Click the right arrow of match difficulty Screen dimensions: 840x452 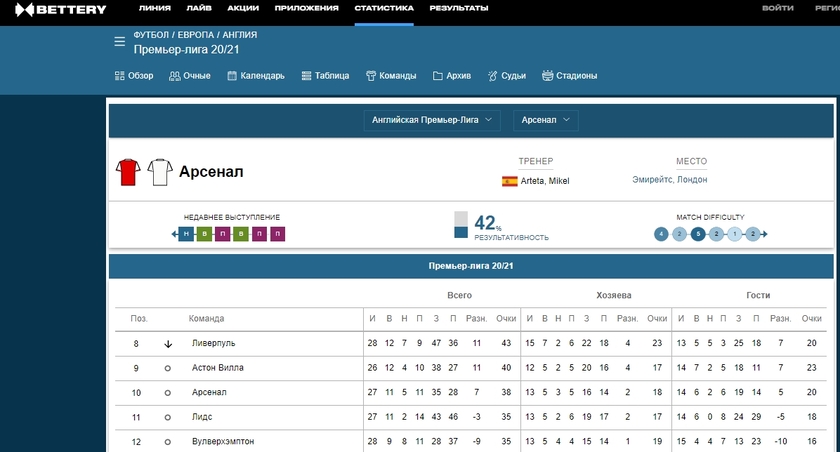764,234
